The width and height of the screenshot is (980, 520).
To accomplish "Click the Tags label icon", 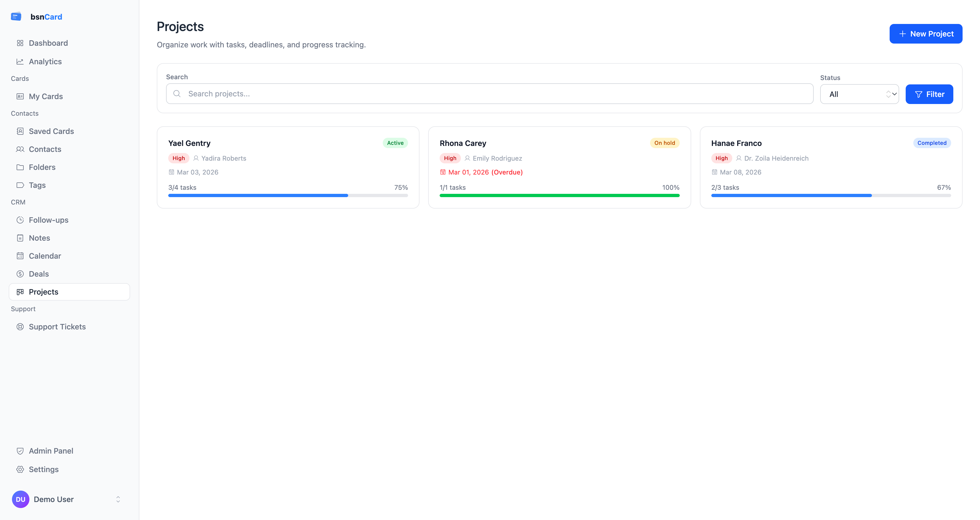I will tap(20, 185).
